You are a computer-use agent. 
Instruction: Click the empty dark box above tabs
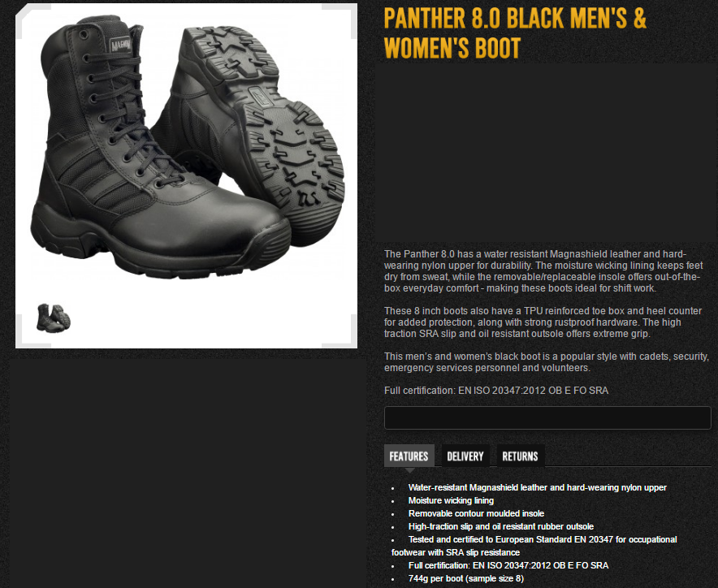[547, 417]
